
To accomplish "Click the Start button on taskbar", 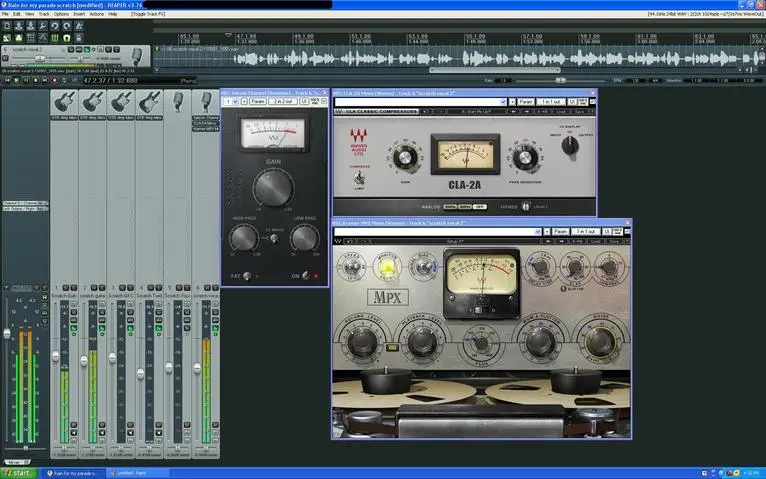I will tap(19, 473).
